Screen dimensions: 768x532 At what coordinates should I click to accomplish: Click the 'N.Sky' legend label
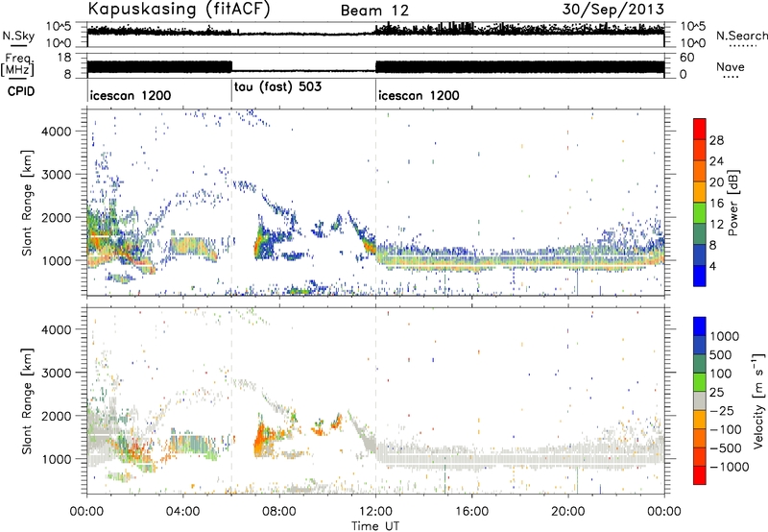(x=18, y=36)
